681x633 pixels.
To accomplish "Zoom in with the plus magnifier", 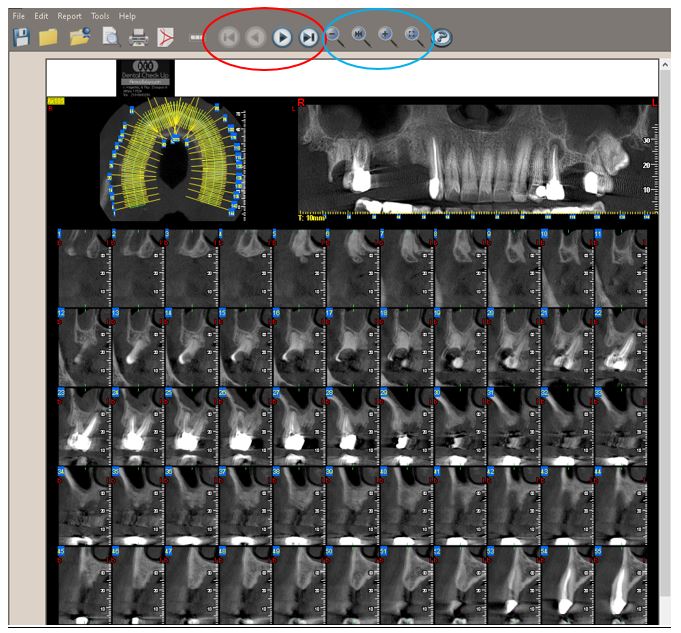I will [387, 36].
